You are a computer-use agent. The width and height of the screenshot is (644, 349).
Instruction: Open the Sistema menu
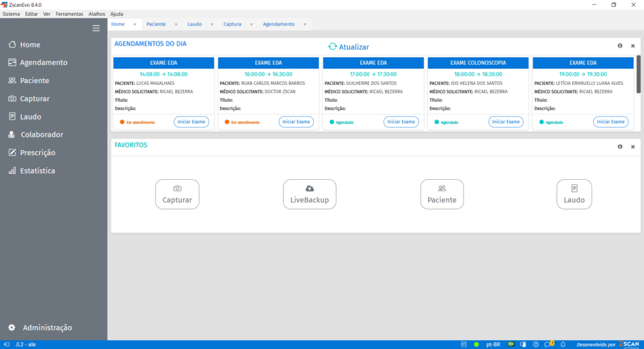click(x=11, y=14)
